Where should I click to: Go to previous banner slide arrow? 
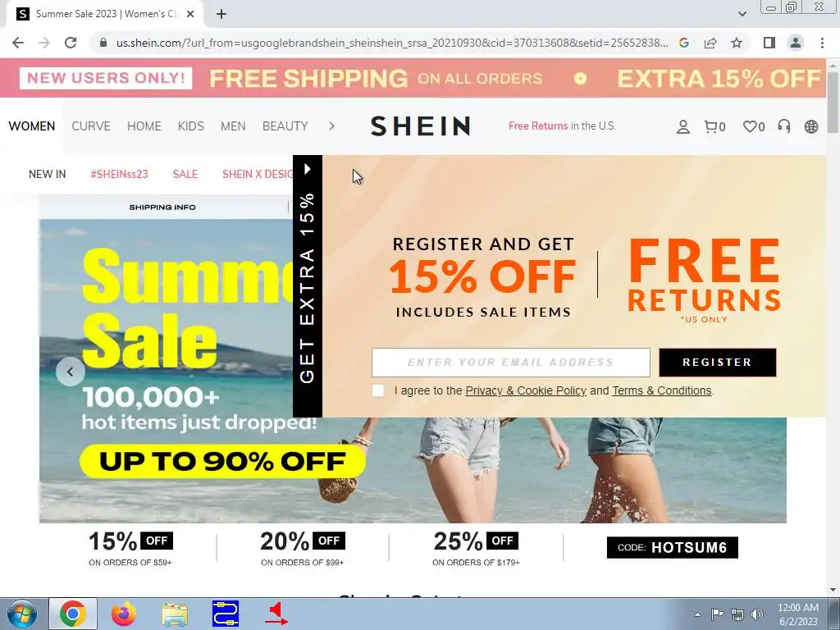(x=71, y=372)
